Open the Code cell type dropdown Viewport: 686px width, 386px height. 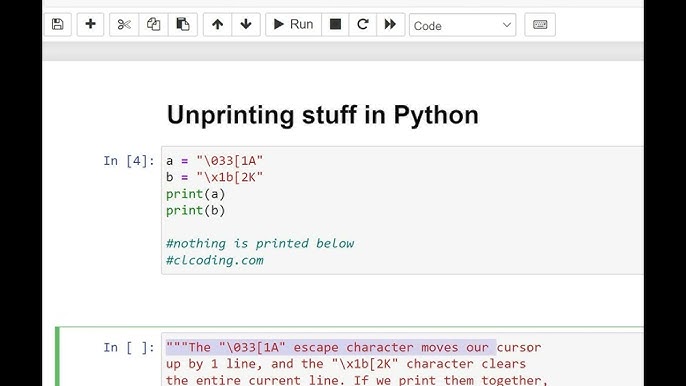(462, 25)
